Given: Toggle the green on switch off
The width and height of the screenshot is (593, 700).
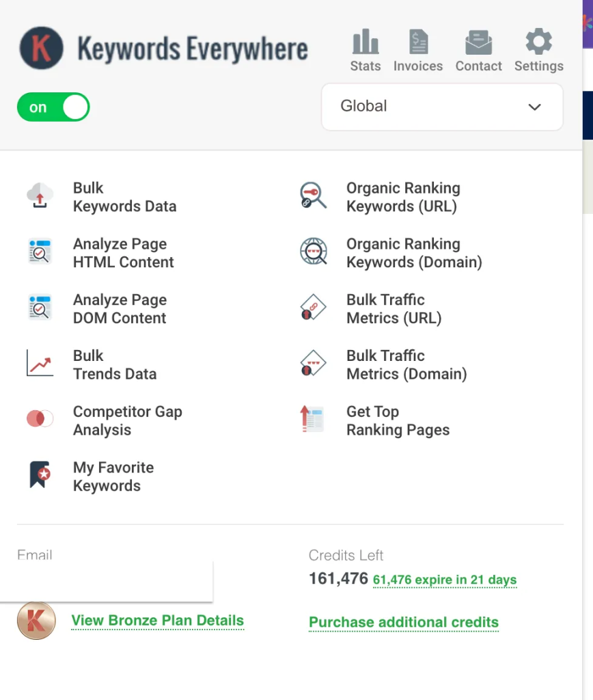Looking at the screenshot, I should pos(53,107).
